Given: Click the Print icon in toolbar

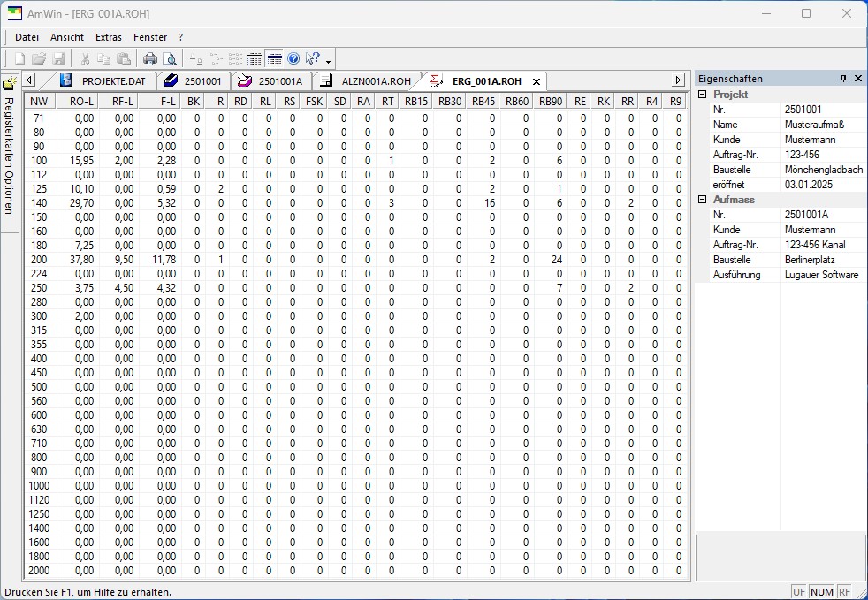Looking at the screenshot, I should click(x=150, y=58).
